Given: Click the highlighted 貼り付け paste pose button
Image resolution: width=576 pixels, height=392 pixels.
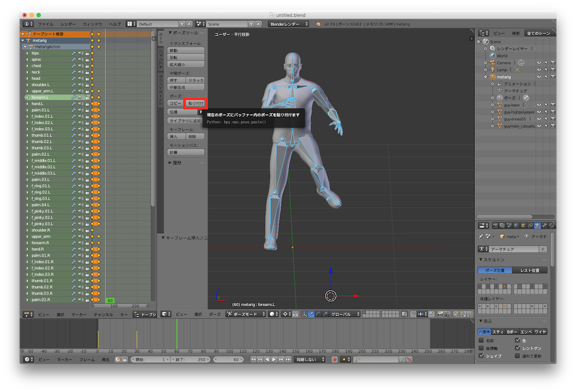Looking at the screenshot, I should (196, 104).
